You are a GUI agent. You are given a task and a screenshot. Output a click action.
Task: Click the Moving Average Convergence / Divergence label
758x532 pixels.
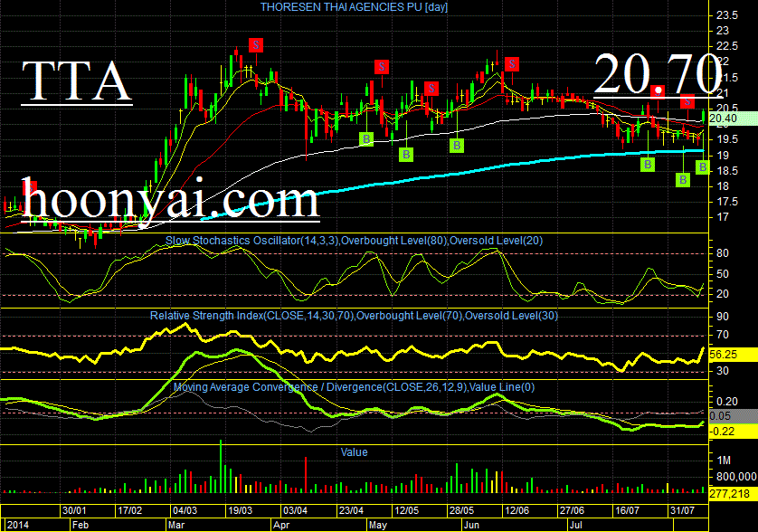click(x=354, y=387)
